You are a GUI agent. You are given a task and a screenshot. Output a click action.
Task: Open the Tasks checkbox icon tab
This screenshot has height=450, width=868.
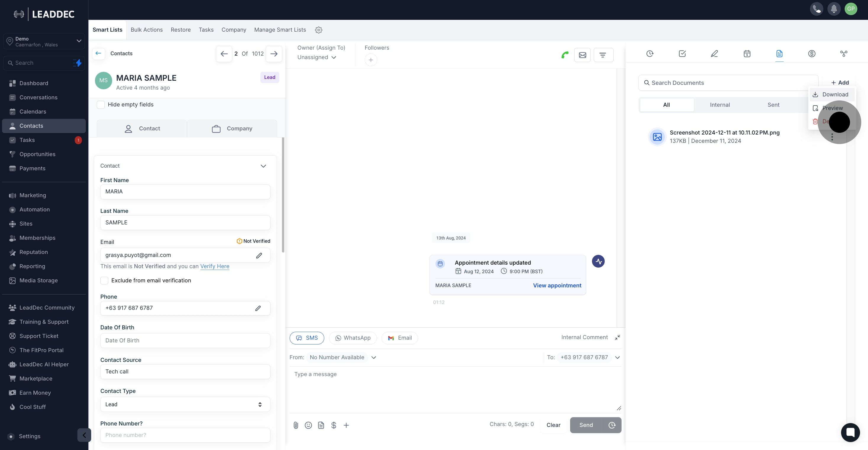(x=682, y=54)
